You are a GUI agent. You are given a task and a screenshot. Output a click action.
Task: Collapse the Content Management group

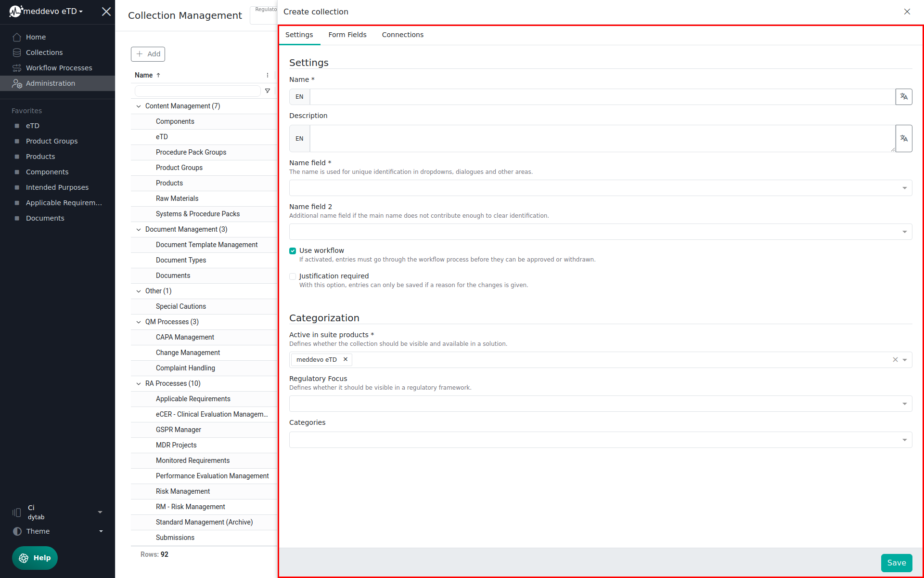[x=139, y=106]
